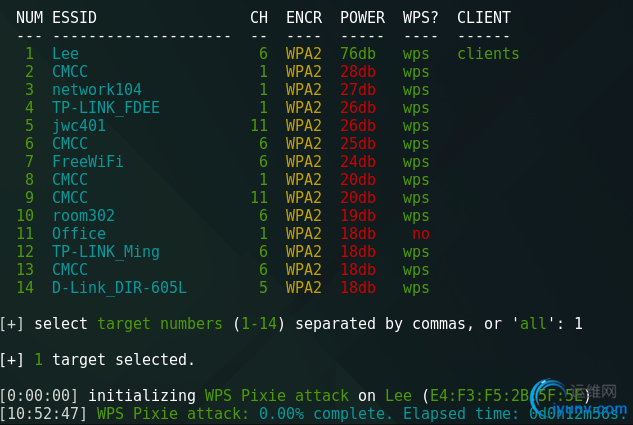Image resolution: width=633 pixels, height=425 pixels.
Task: Click the 'all' option in the prompt
Action: click(x=533, y=323)
